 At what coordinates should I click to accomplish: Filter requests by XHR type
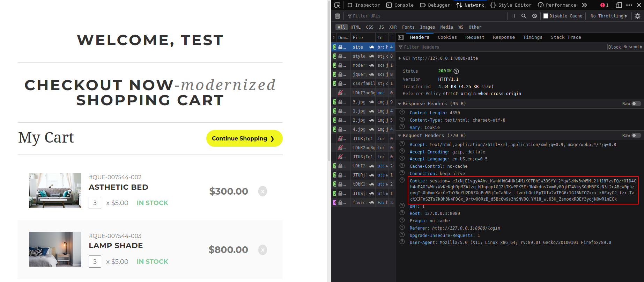[393, 27]
